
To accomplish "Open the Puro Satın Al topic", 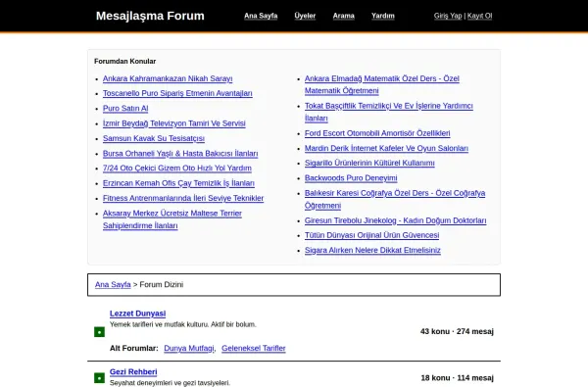I will coord(125,109).
